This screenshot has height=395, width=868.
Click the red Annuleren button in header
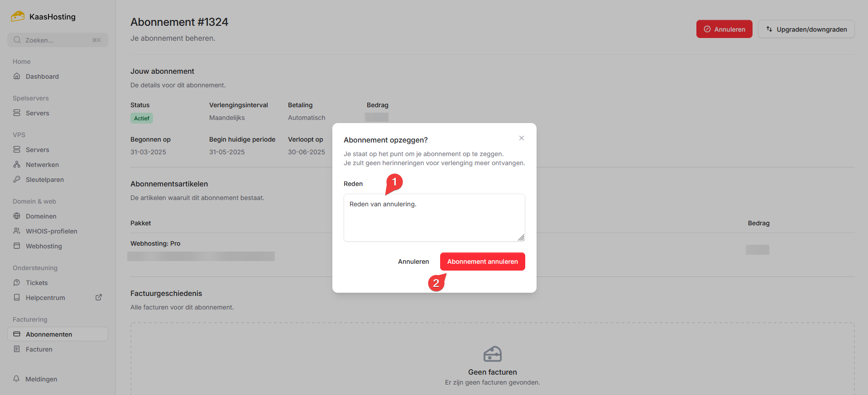click(x=724, y=29)
